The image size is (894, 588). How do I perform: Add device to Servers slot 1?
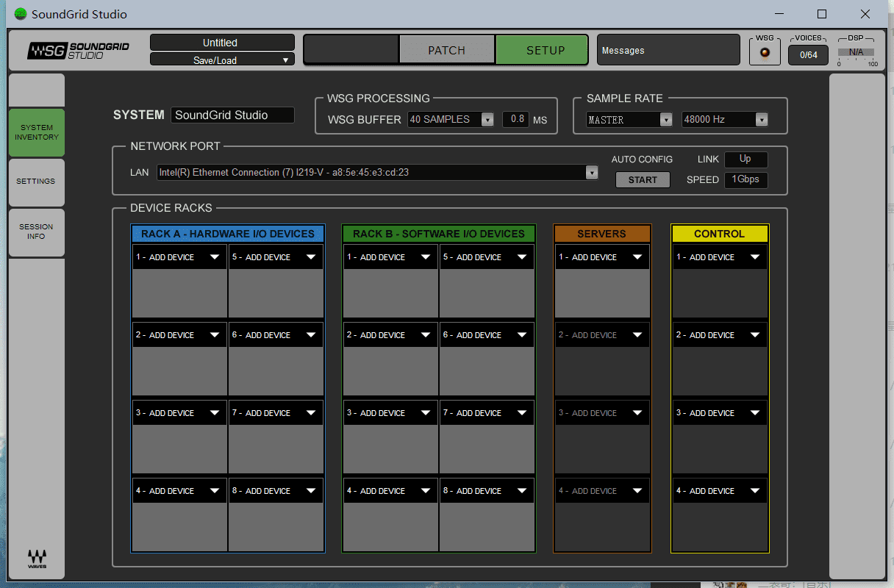[602, 257]
